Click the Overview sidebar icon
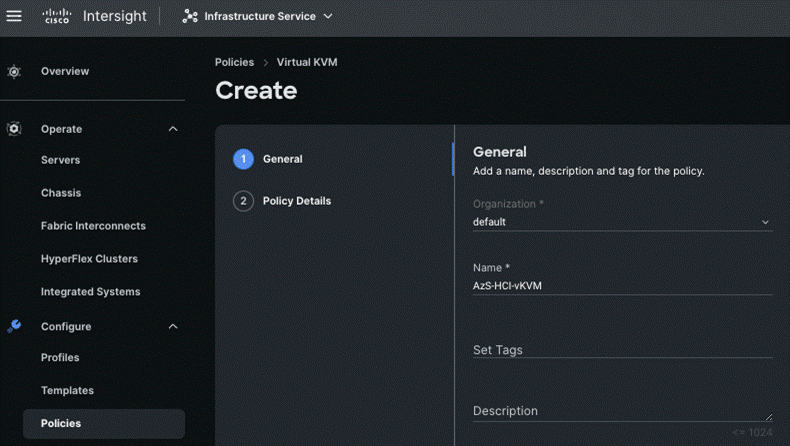790x446 pixels. point(14,72)
